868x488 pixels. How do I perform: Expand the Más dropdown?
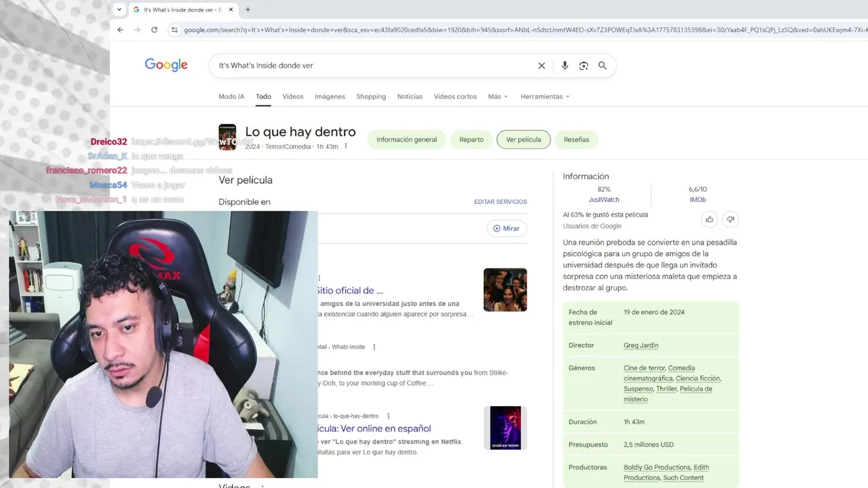point(497,96)
